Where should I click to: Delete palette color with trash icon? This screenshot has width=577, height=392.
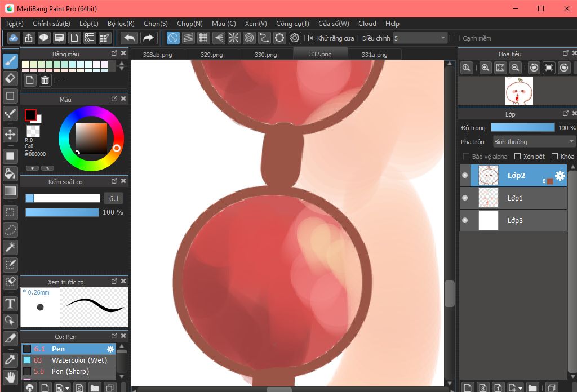tap(45, 80)
